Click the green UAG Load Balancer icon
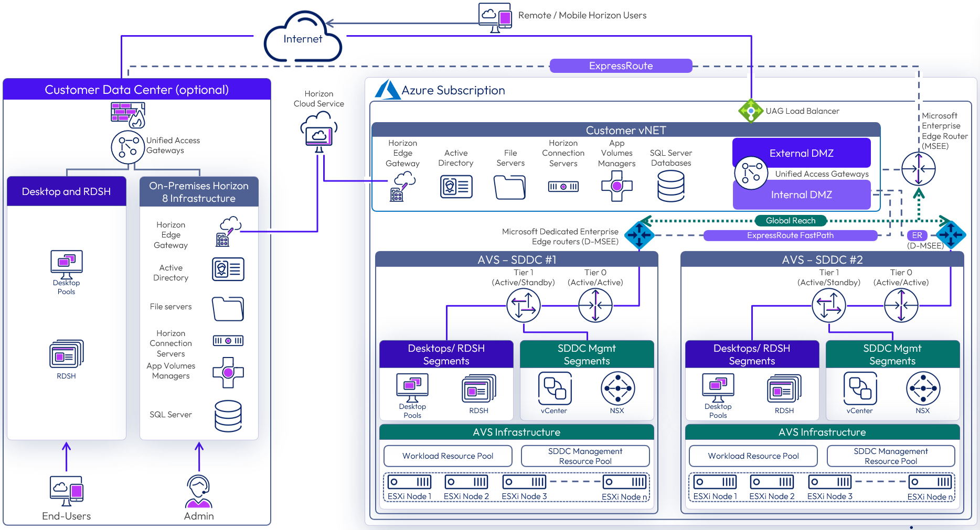 [751, 111]
